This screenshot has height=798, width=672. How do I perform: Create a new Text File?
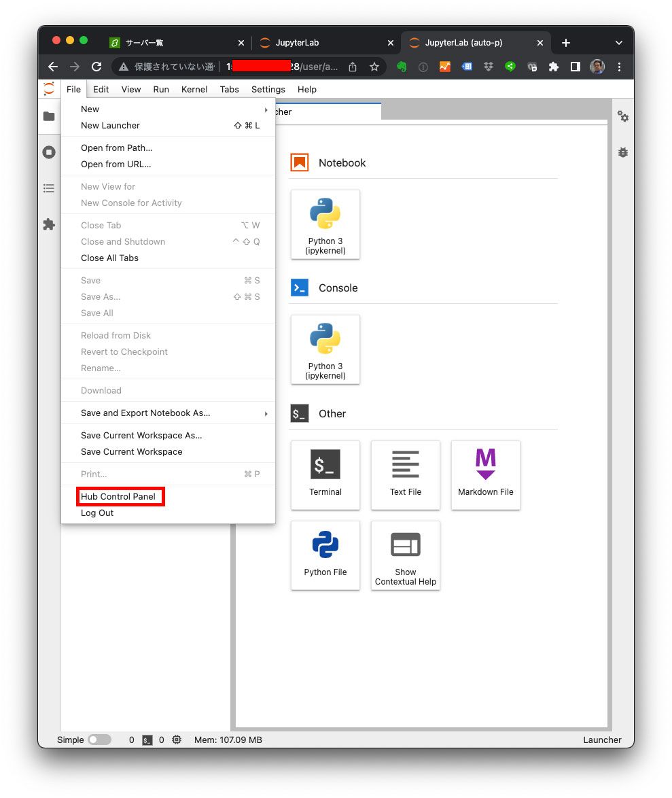(406, 475)
